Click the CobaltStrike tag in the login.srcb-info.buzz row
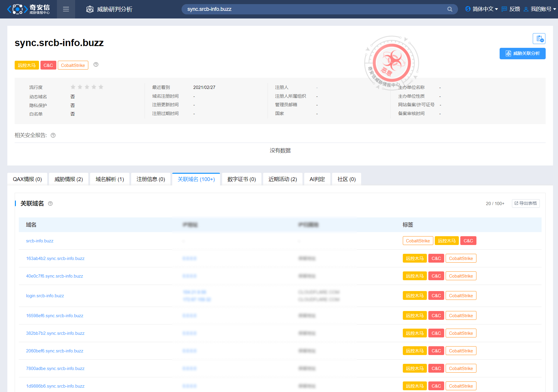This screenshot has height=392, width=558. 461,295
